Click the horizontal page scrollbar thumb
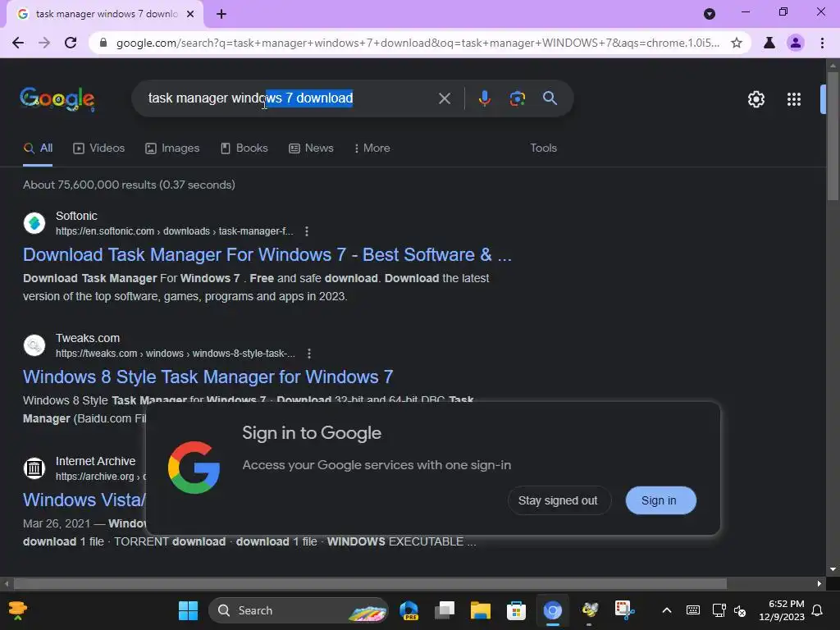Screen dimensions: 840x630 [x=370, y=583]
